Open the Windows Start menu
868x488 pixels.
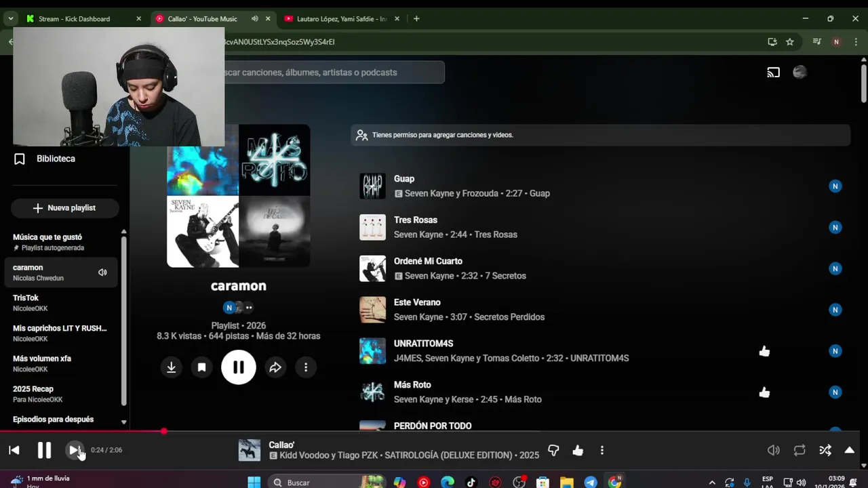pos(254,483)
